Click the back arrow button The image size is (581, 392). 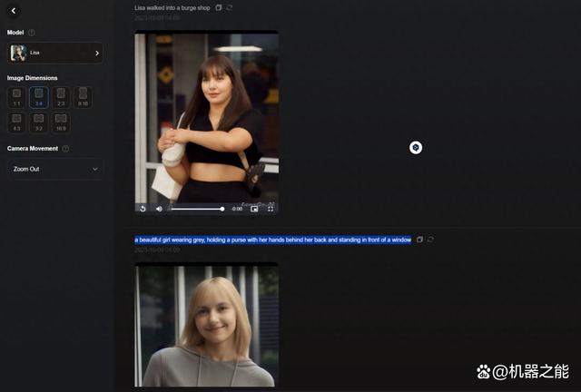click(x=14, y=11)
